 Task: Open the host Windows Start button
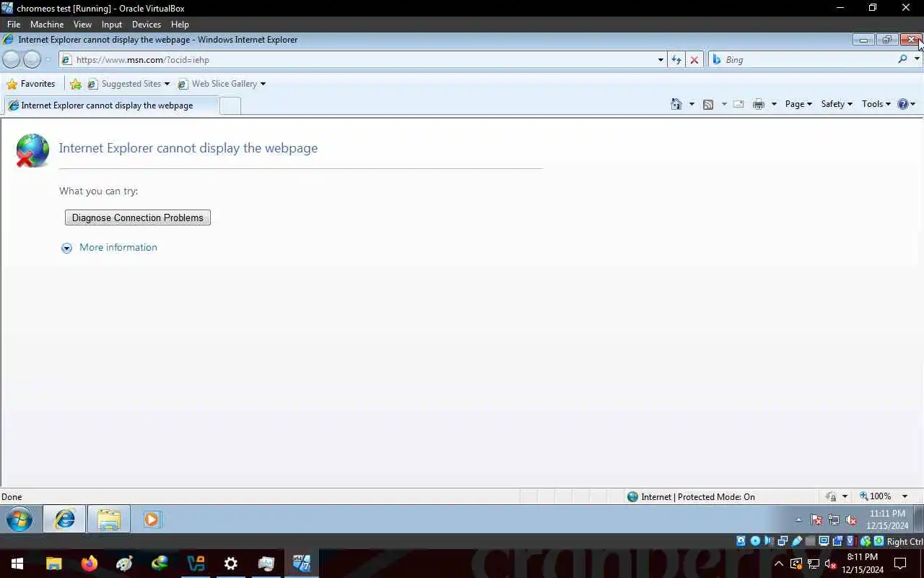tap(17, 564)
